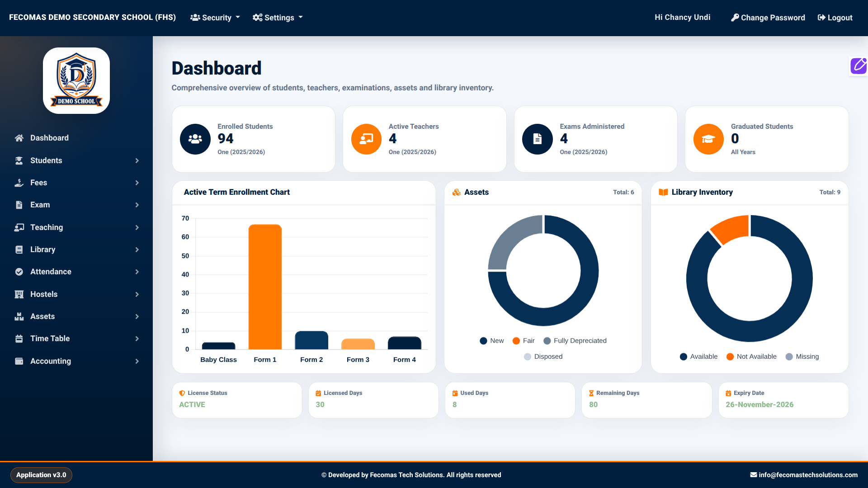Screen dimensions: 868x488
Task: Click the Hostels building icon
Action: [19, 295]
